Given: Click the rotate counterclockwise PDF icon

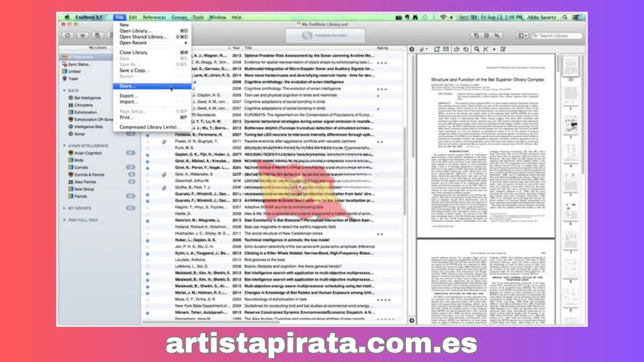Looking at the screenshot, I should pyautogui.click(x=456, y=49).
